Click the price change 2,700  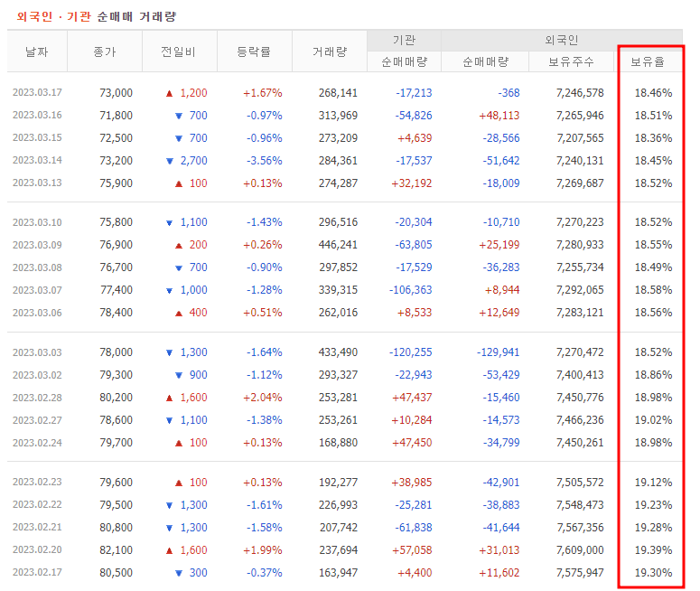tap(194, 160)
